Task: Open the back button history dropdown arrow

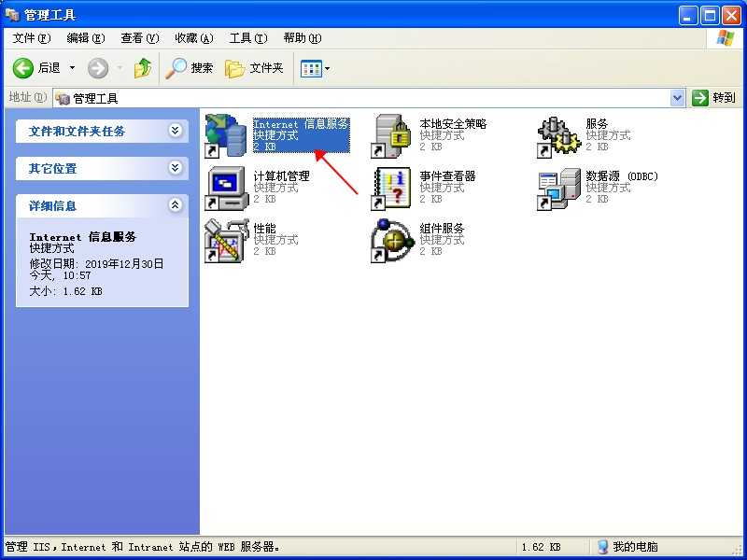Action: (73, 68)
